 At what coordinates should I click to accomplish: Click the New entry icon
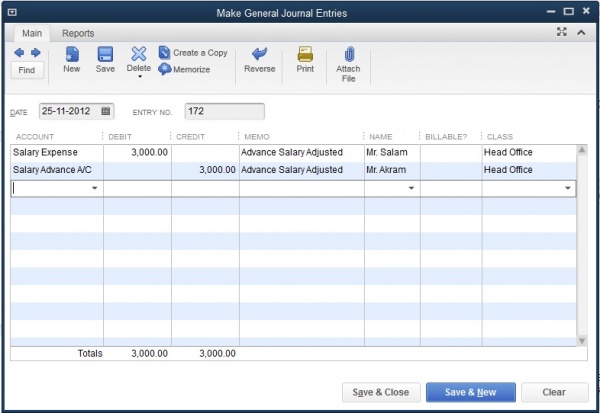click(72, 54)
